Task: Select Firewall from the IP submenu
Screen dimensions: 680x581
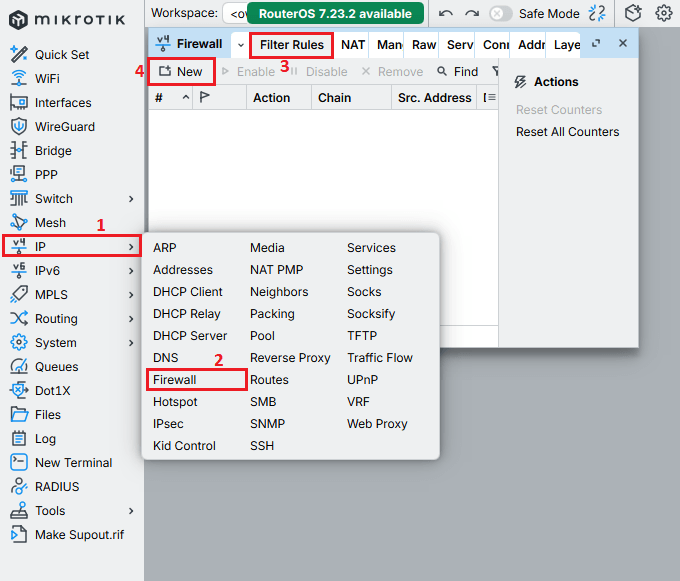Action: (x=175, y=379)
